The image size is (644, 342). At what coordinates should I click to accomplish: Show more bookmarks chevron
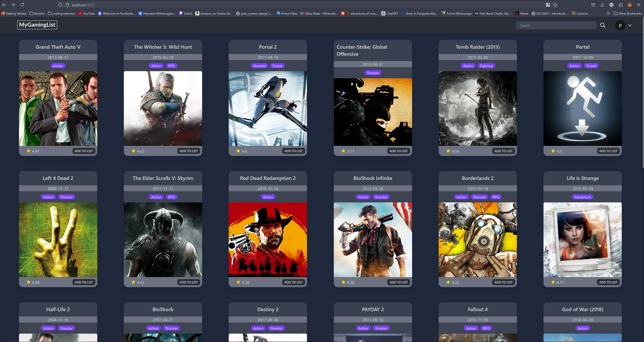(x=608, y=13)
